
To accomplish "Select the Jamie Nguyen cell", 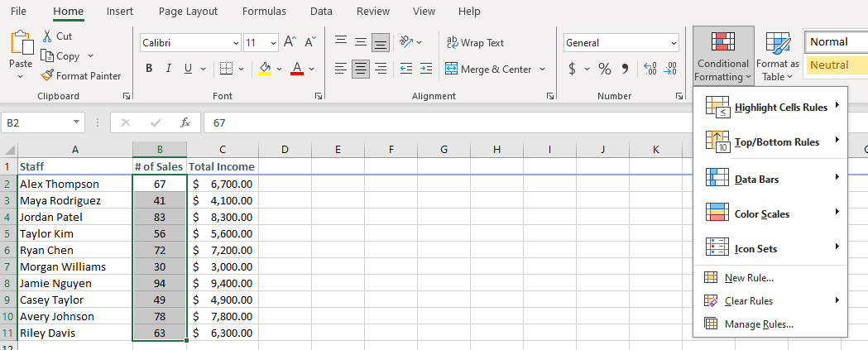I will (x=74, y=284).
